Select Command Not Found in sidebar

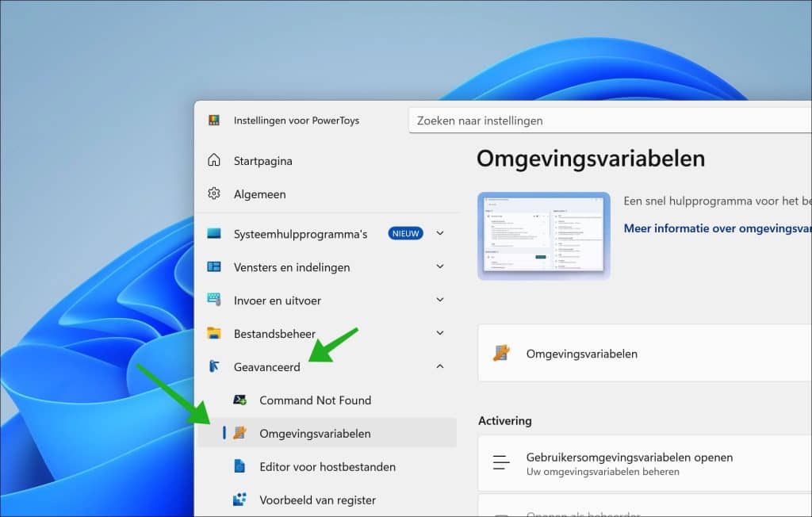327,400
